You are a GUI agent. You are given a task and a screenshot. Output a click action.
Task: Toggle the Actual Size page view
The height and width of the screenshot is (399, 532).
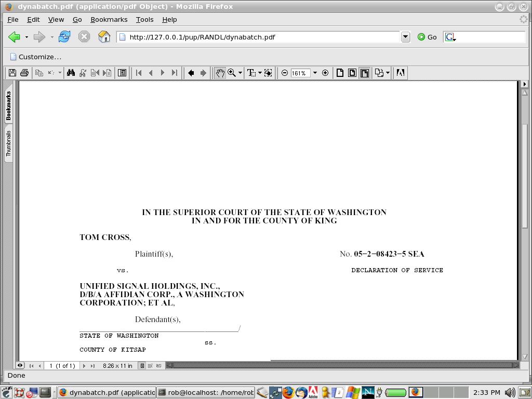point(340,73)
